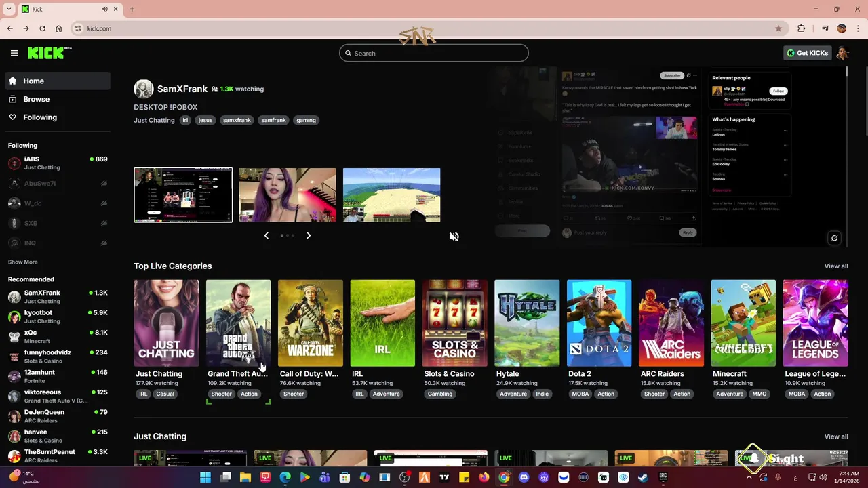
Task: Click the MMO tag under Minecraft
Action: (759, 394)
